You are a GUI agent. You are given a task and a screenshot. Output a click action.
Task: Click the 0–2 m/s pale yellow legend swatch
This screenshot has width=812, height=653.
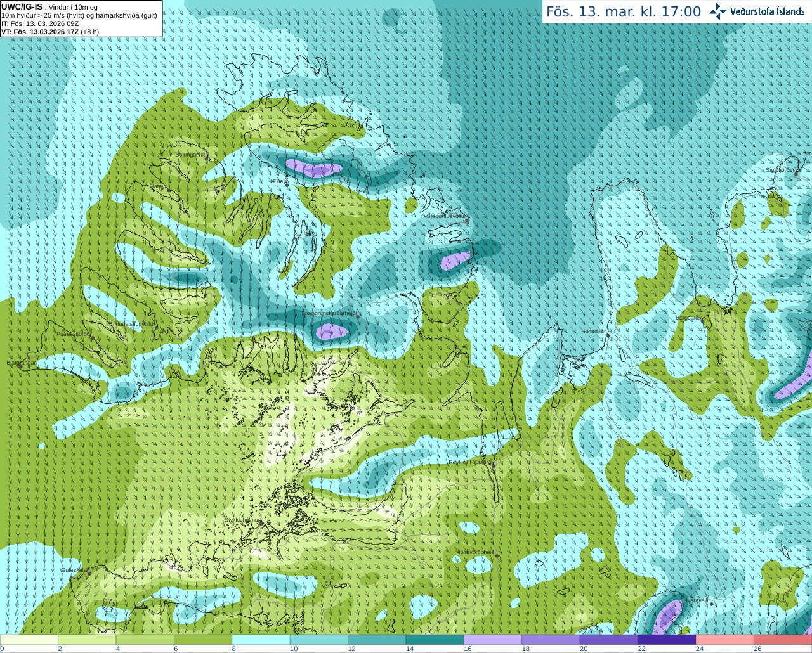point(29,640)
